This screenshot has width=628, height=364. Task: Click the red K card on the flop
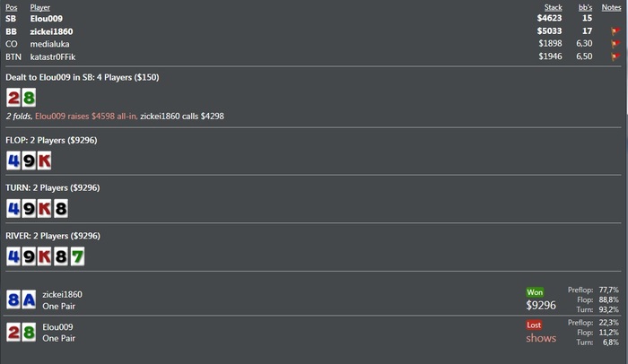[44, 160]
